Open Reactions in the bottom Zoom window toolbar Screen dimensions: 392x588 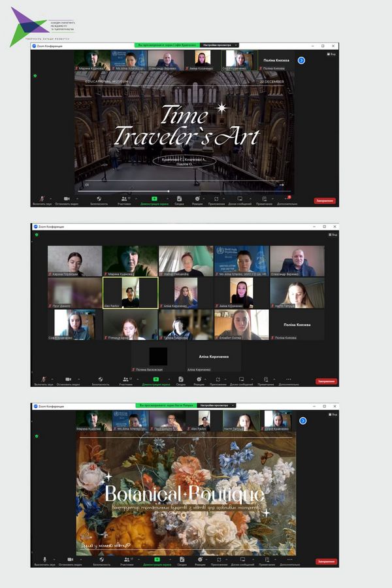click(197, 560)
